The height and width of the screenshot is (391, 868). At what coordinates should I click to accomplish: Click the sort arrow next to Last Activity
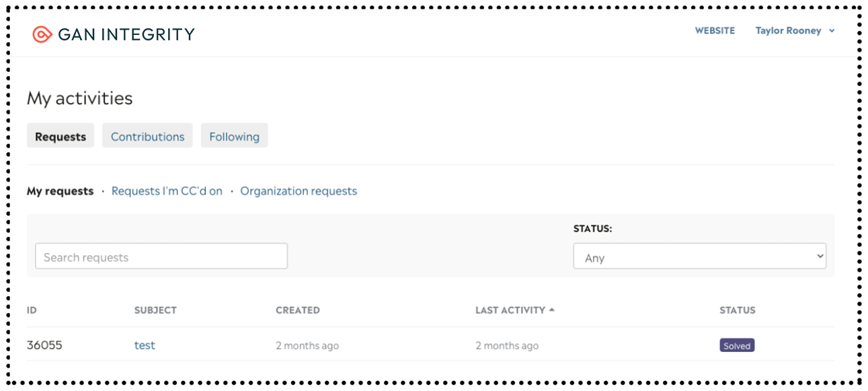552,310
